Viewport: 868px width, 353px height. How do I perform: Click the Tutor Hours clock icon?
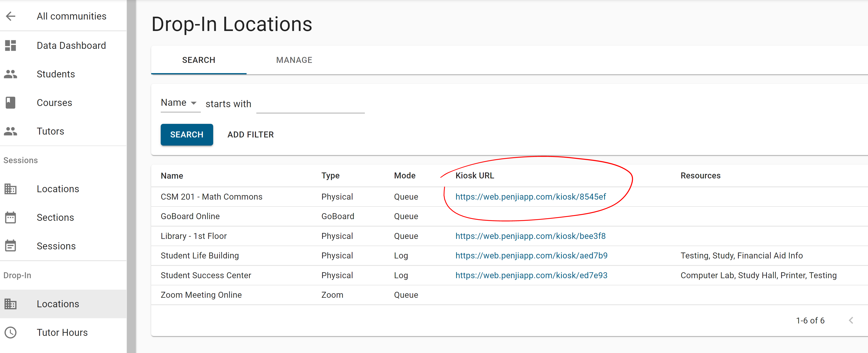(10, 333)
